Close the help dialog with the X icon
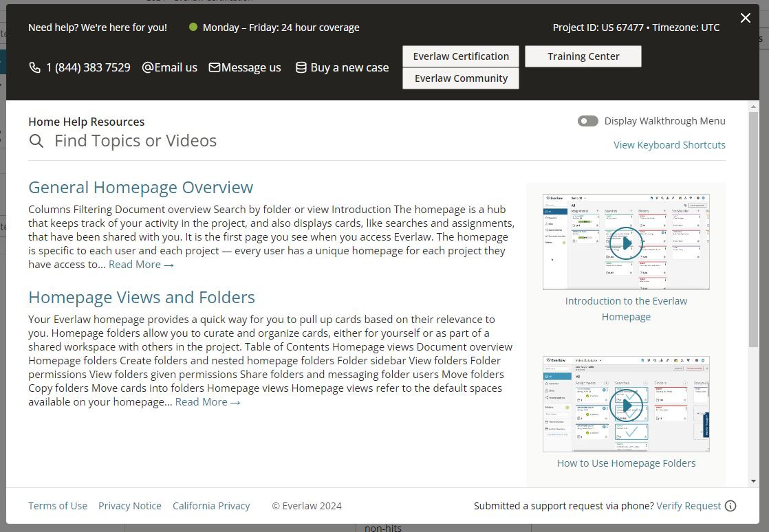 [746, 18]
